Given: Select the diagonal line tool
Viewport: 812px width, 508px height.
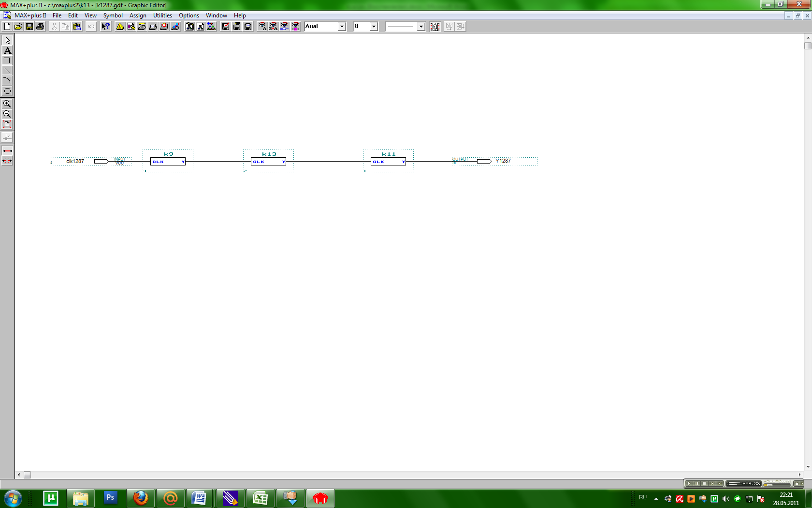Looking at the screenshot, I should [x=7, y=71].
